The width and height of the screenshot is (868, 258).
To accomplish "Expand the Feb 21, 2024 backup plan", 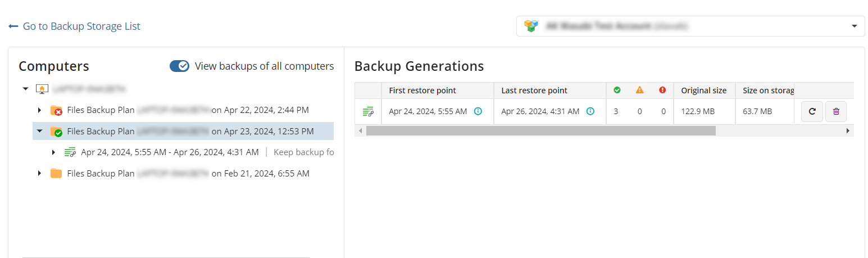I will coord(39,174).
